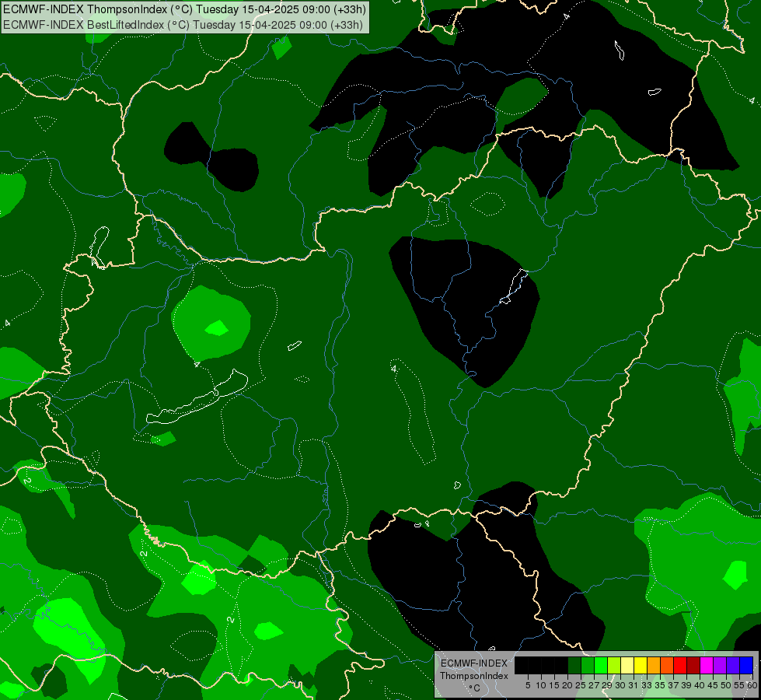This screenshot has width=761, height=700.
Task: Click the red-orange 35–37 legend swatch
Action: click(x=667, y=665)
